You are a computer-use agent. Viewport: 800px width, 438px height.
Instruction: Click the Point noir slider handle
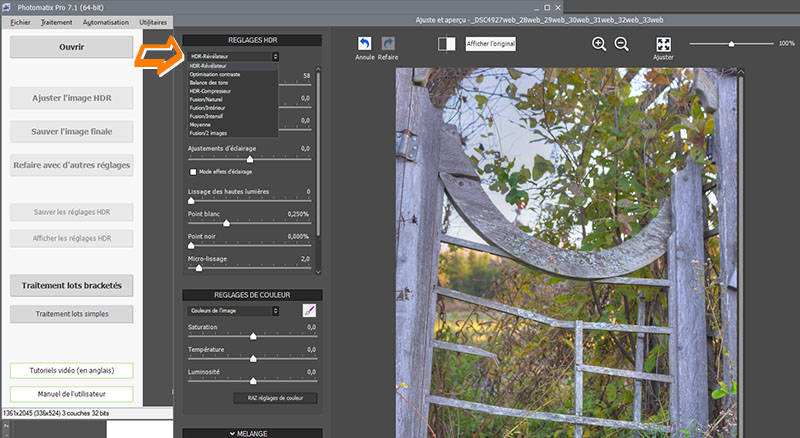191,246
